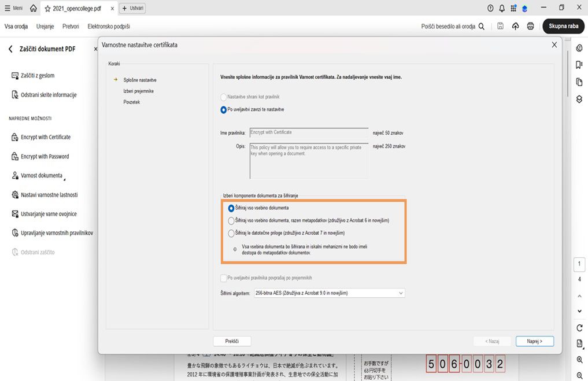Screen dimensions: 588x381
Task: Star the 2021_opencollege.pdf tab
Action: tap(47, 8)
